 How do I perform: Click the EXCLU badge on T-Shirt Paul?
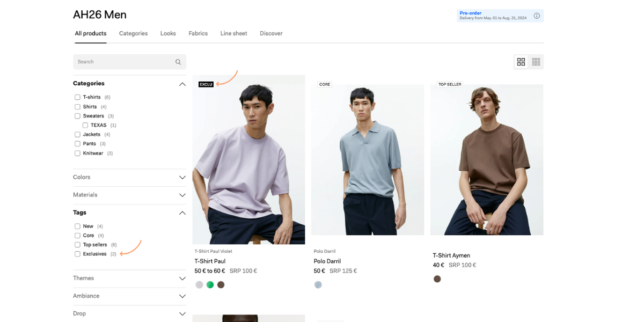point(206,84)
